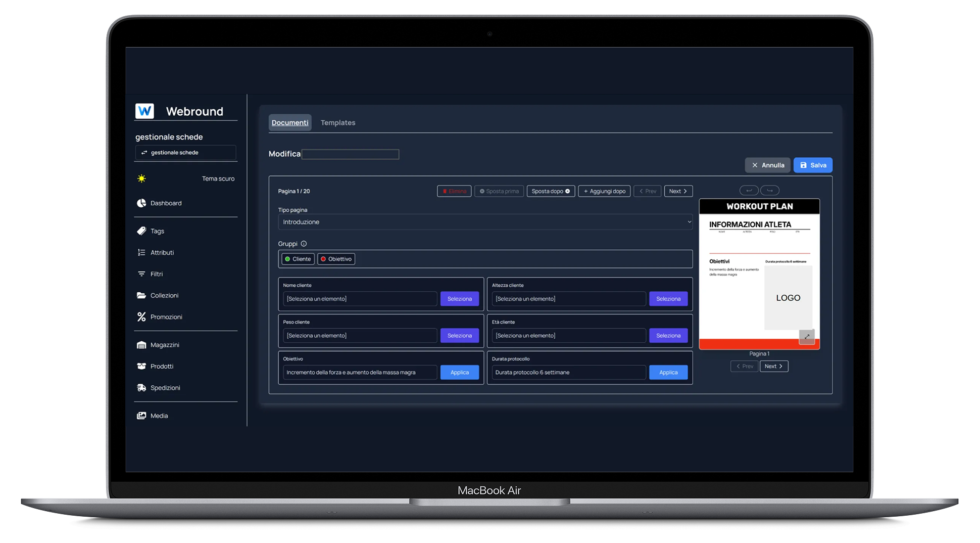The width and height of the screenshot is (980, 543).
Task: Select the Documenti tab
Action: click(290, 122)
